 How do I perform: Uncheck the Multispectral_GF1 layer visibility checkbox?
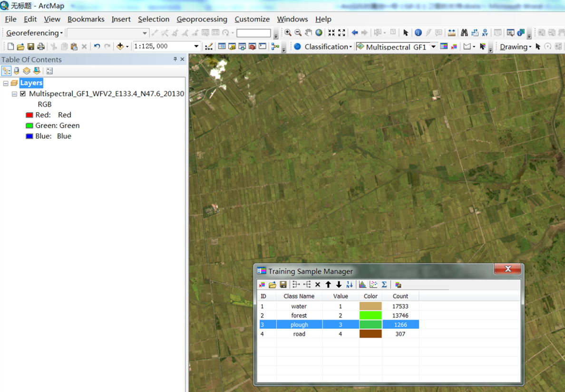tap(22, 94)
